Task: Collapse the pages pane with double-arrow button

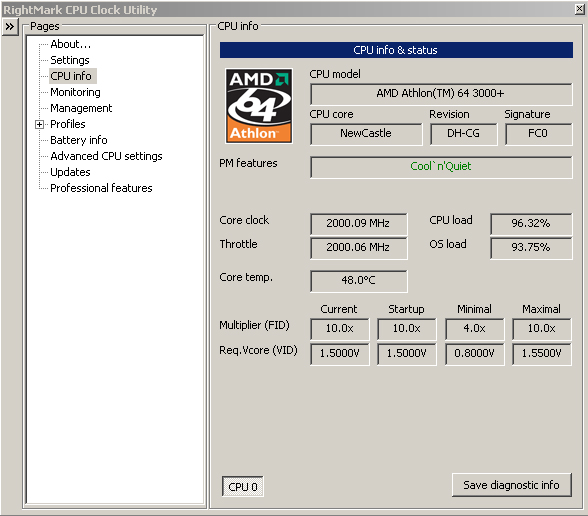Action: 10,27
